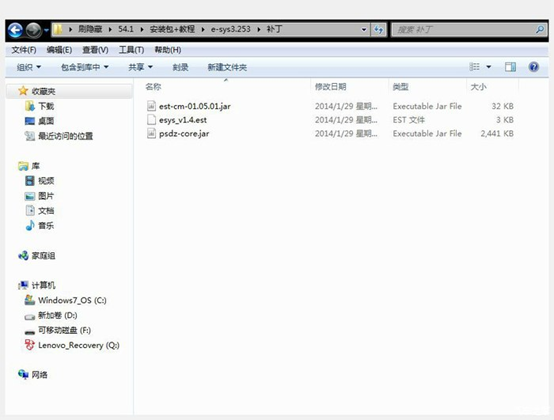Click the search magnifier icon
Viewport: 554px width, 420px height.
[540, 30]
